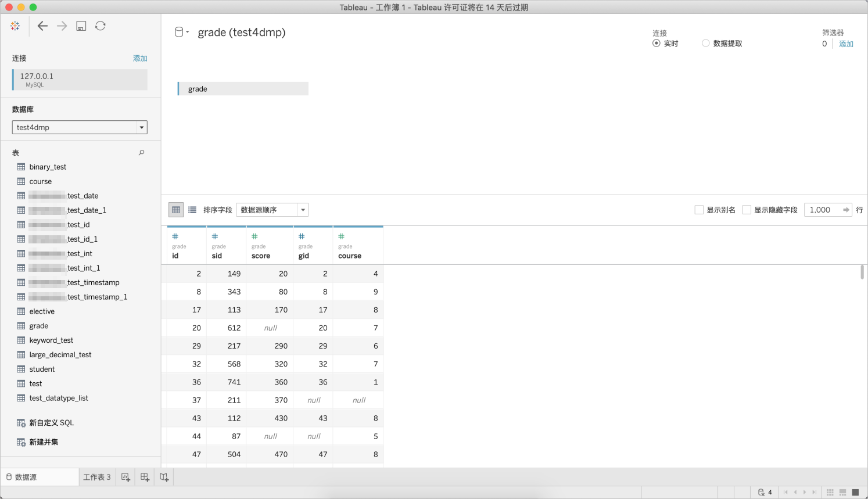Screen dimensions: 868x499
Task: Show sheets as tabs icon
Action: tap(855, 492)
